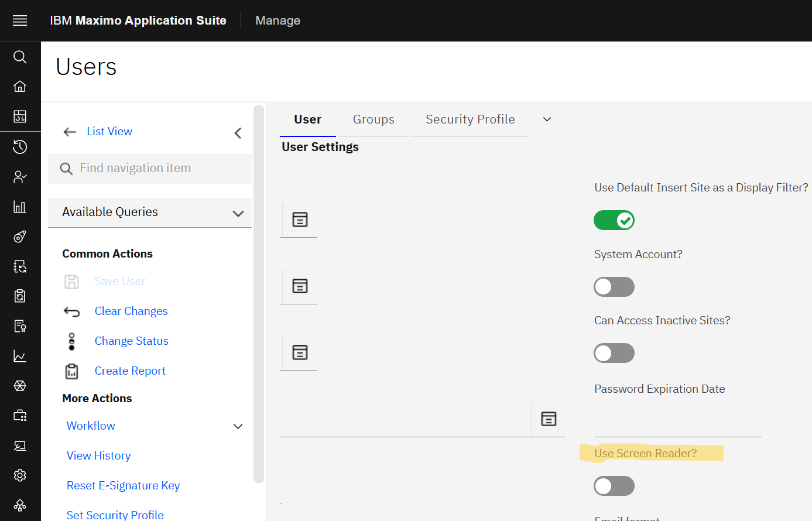Open the recent history clock icon

(20, 146)
